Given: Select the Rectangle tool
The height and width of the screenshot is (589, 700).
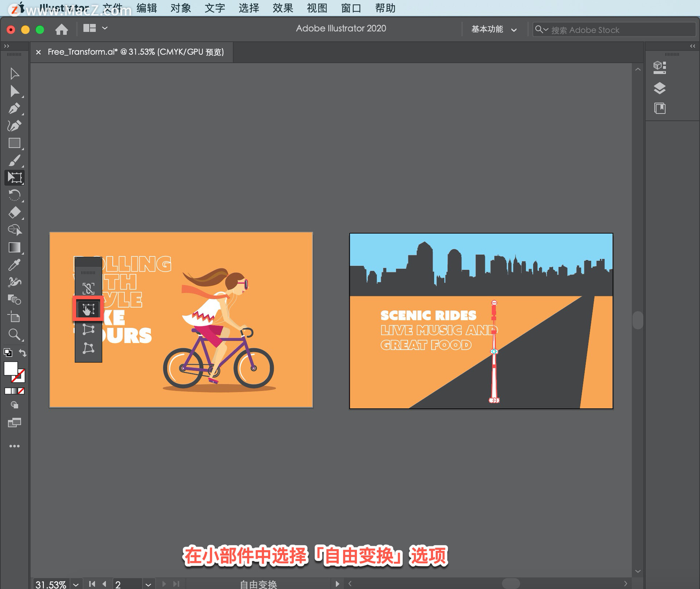Looking at the screenshot, I should (15, 143).
